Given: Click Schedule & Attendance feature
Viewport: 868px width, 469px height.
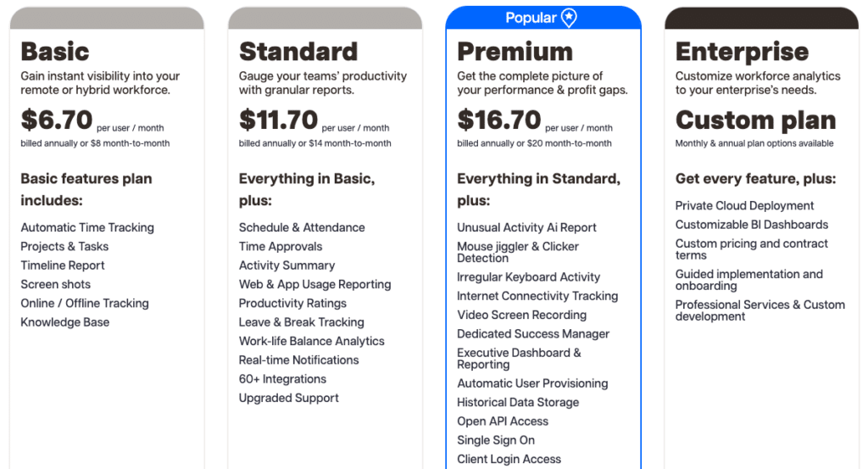Looking at the screenshot, I should point(302,227).
